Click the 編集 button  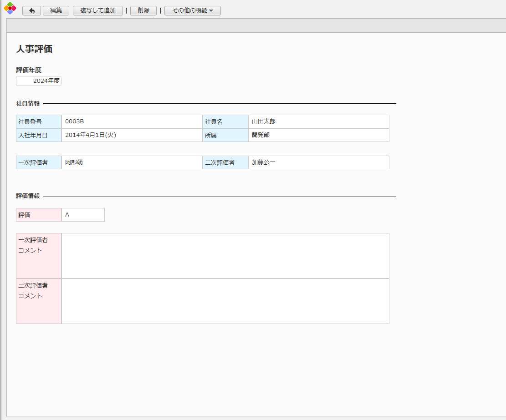(x=56, y=10)
